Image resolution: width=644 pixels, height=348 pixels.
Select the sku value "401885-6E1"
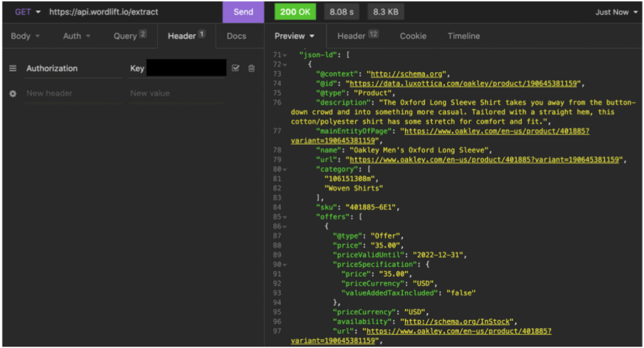370,207
